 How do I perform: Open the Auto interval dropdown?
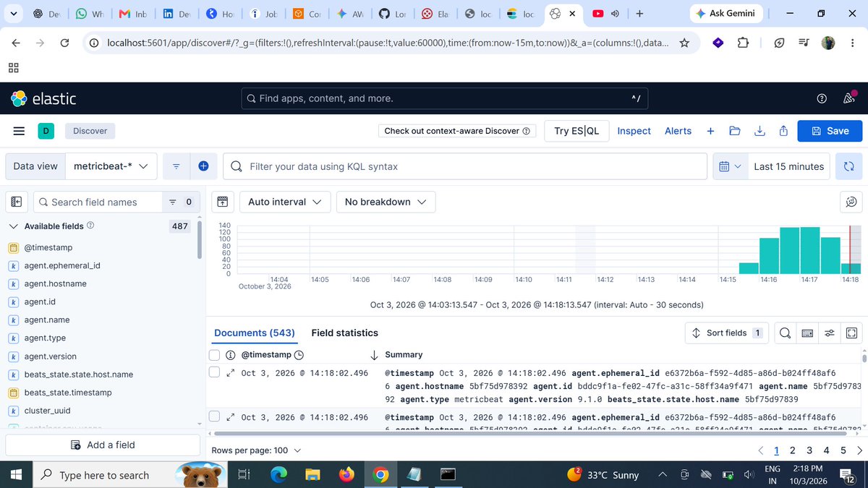[284, 202]
